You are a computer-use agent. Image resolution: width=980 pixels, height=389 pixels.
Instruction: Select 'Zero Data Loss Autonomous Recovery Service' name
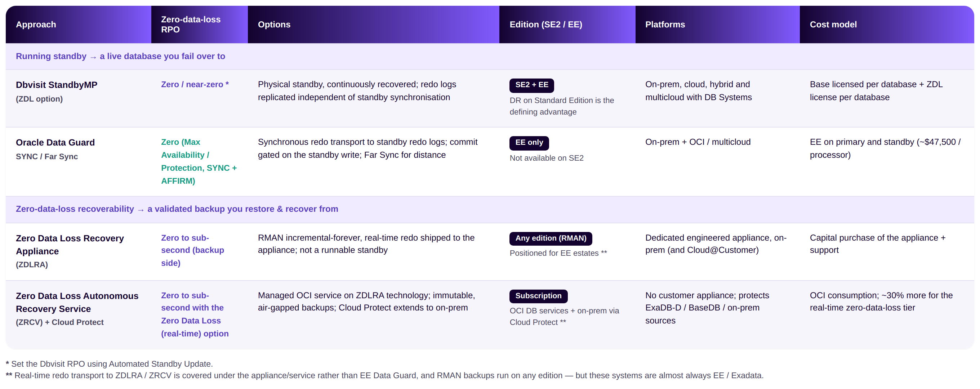coord(77,303)
